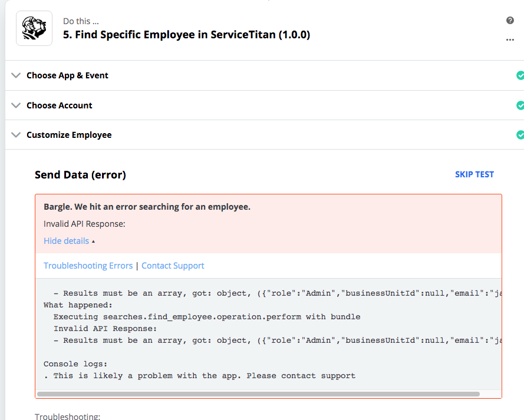
Task: Click the Choose App & Event green checkmark
Action: [520, 75]
